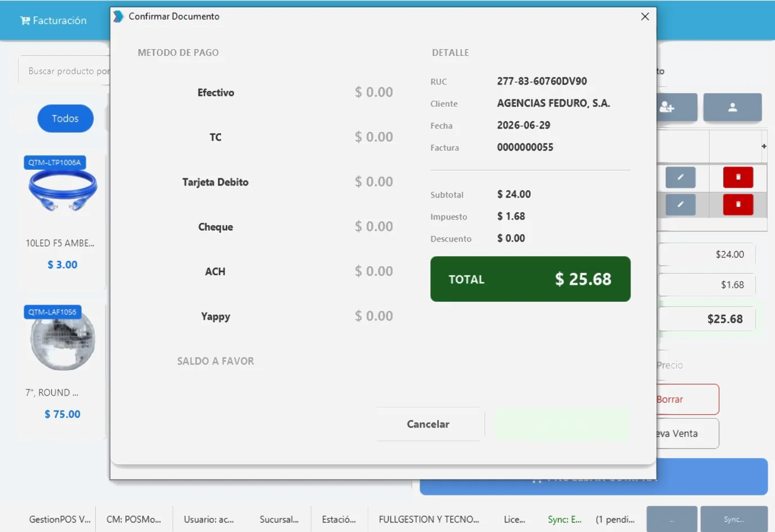775x532 pixels.
Task: Click the Usuario: ac... status entry
Action: click(x=209, y=520)
